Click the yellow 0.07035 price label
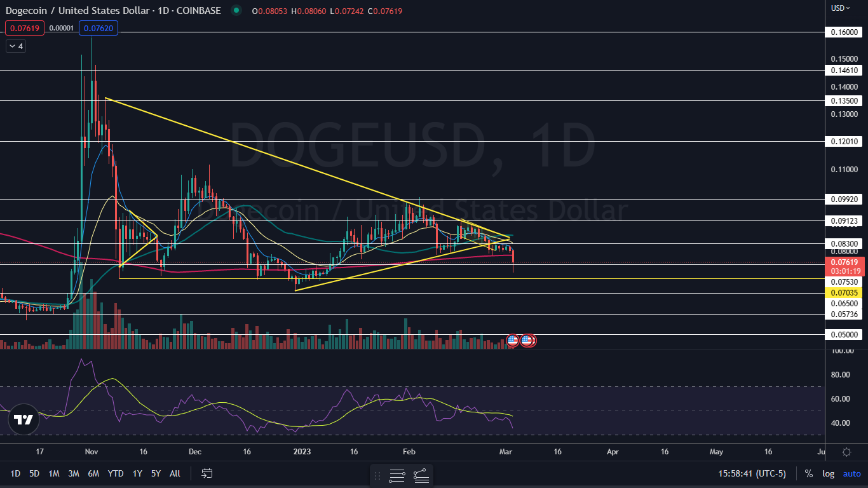 843,293
